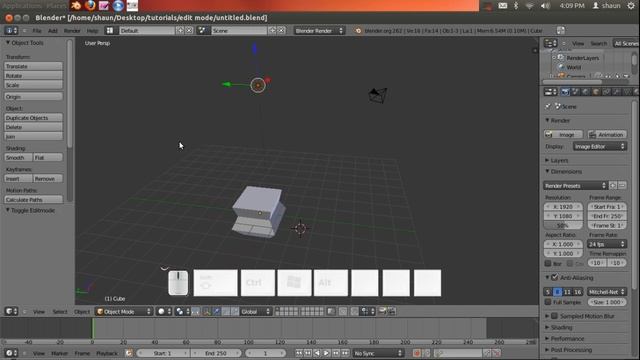Render a still with the Image button
The width and height of the screenshot is (640, 360).
(563, 134)
